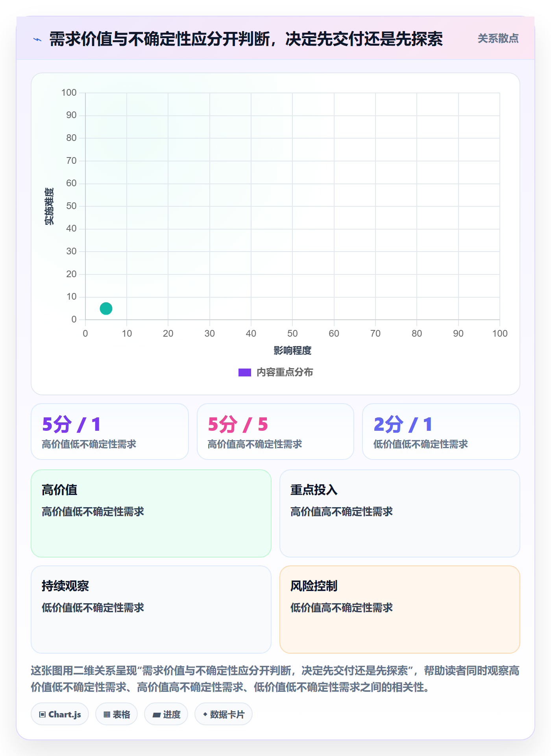Click the description paragraph starting 这张图用二维关系
Image resolution: width=551 pixels, height=756 pixels.
(x=275, y=679)
